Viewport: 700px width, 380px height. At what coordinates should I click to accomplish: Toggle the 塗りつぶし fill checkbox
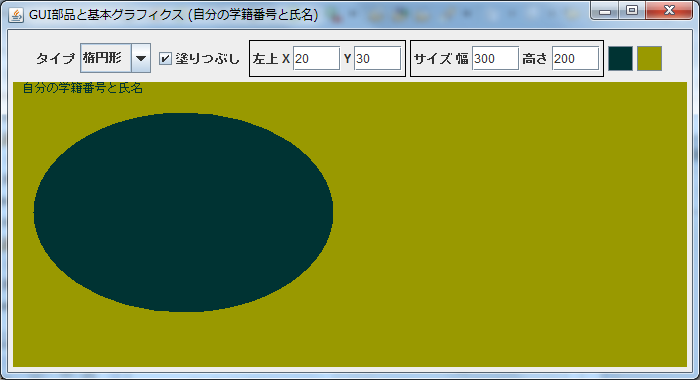[x=165, y=58]
